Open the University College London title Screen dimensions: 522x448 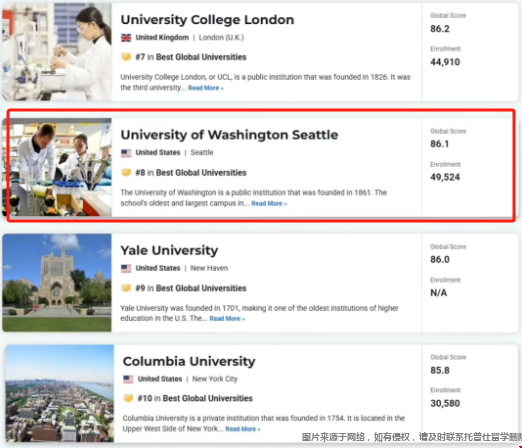207,20
